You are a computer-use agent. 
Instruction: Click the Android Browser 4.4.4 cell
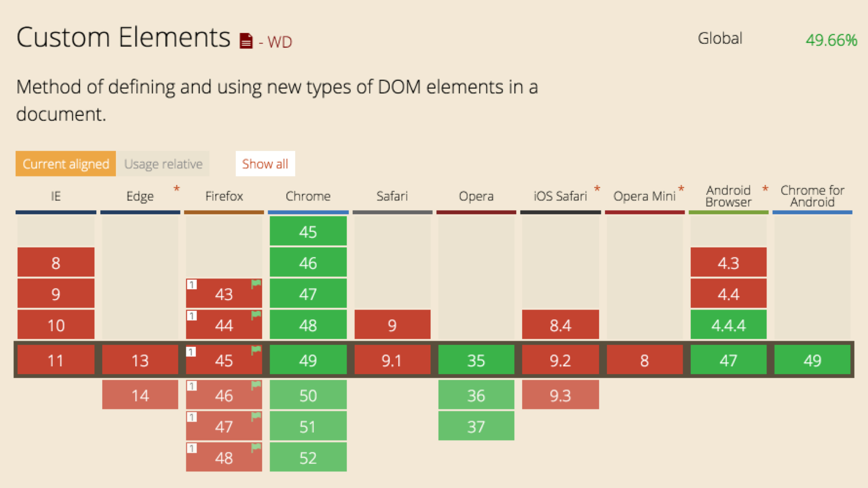728,325
